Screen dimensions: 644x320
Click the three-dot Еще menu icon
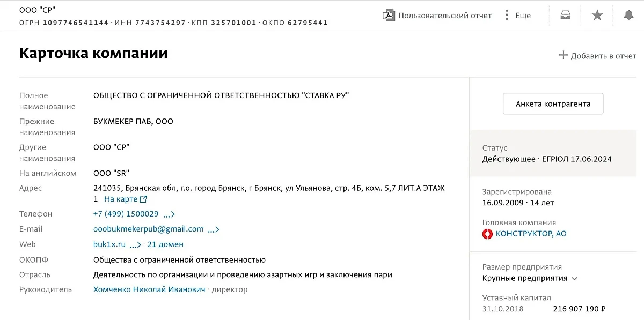507,13
